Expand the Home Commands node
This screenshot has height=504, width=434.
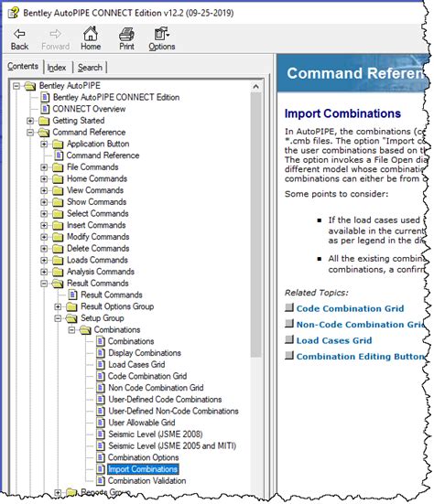(x=44, y=178)
